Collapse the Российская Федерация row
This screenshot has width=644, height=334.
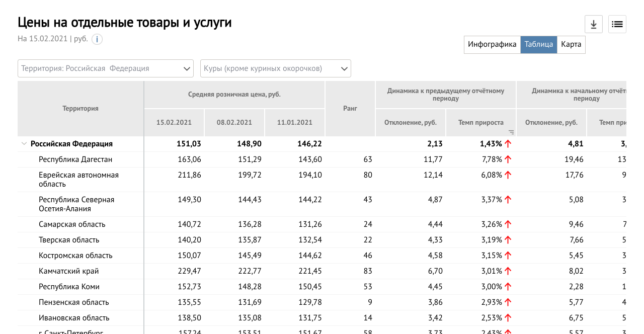pos(24,144)
